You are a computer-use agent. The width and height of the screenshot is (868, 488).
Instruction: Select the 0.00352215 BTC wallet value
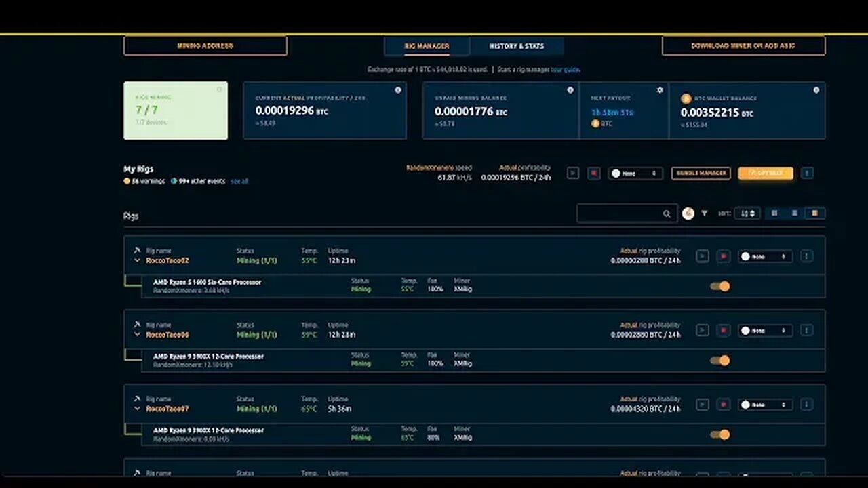(x=717, y=113)
